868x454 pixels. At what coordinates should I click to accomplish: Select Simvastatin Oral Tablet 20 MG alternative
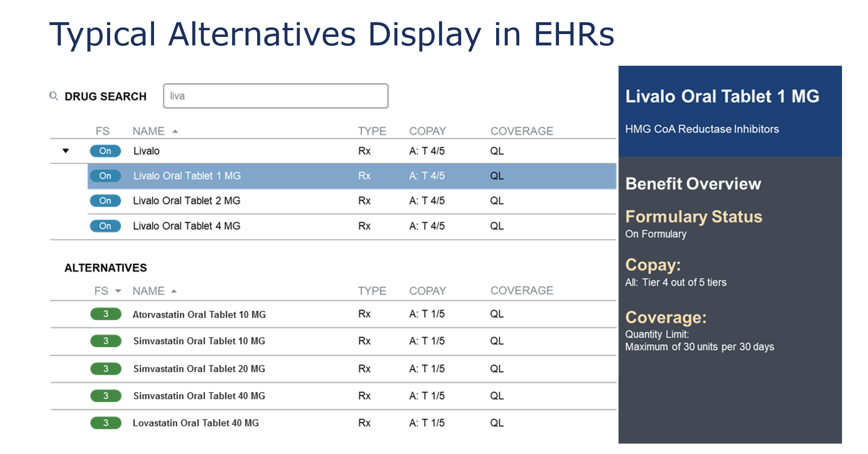199,368
